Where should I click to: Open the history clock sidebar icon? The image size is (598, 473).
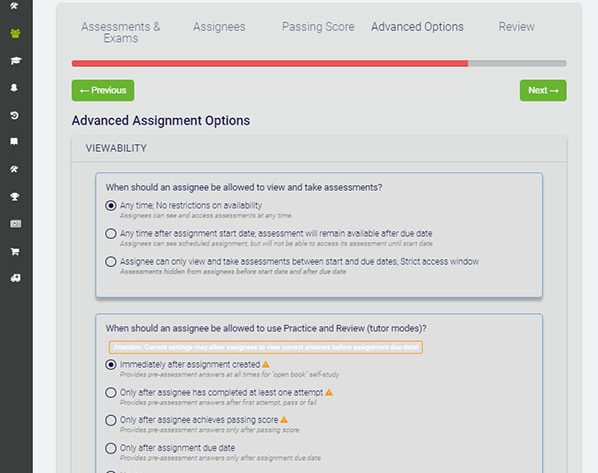coord(14,115)
